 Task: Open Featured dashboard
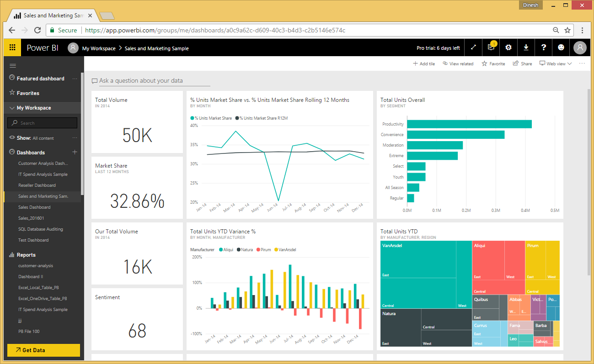40,79
